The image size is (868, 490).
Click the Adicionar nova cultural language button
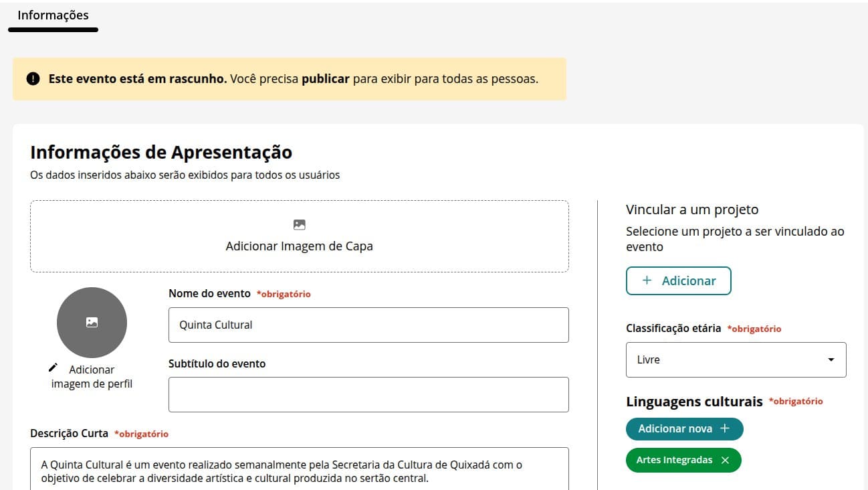(x=684, y=428)
